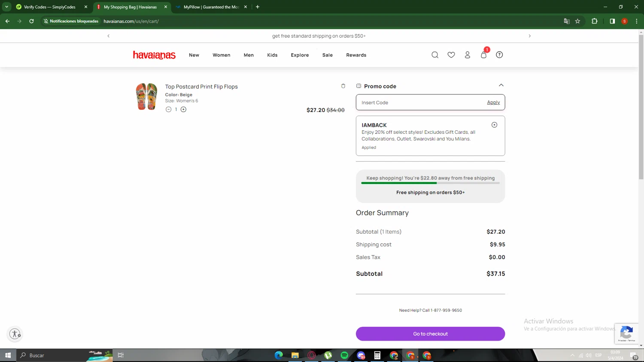Open Microsoft Edge from taskbar
Image resolution: width=644 pixels, height=362 pixels.
click(x=279, y=355)
